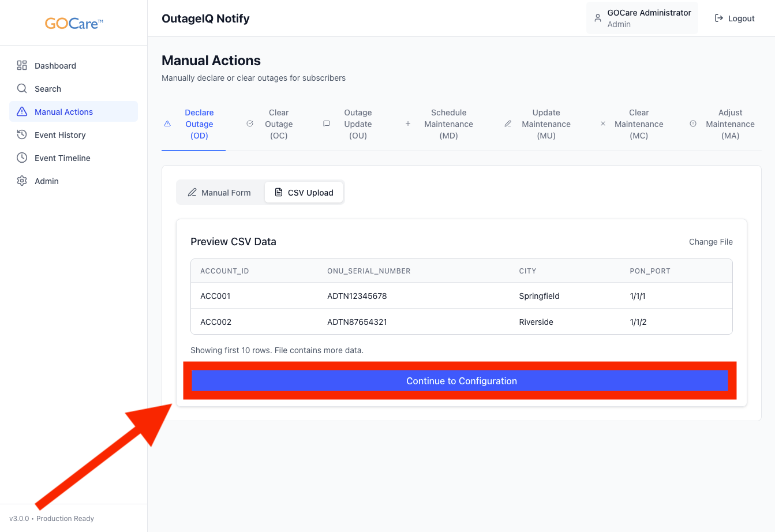Click the Admin gear icon
Screen dimensions: 775x532
[x=22, y=181]
